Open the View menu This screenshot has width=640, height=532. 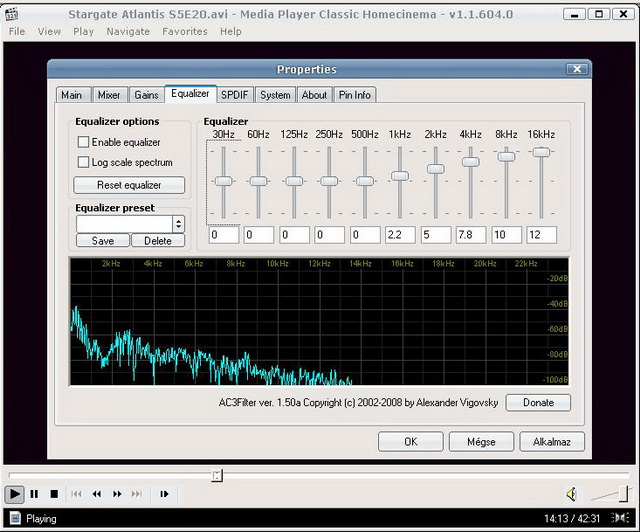click(x=49, y=31)
